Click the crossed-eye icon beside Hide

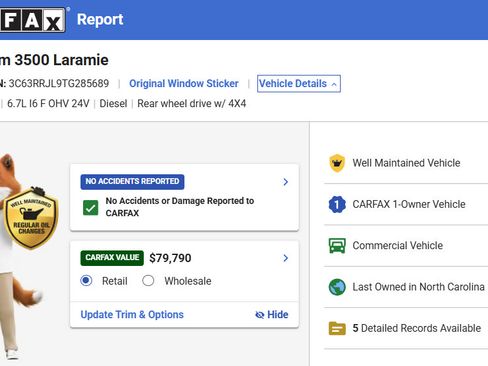(260, 315)
